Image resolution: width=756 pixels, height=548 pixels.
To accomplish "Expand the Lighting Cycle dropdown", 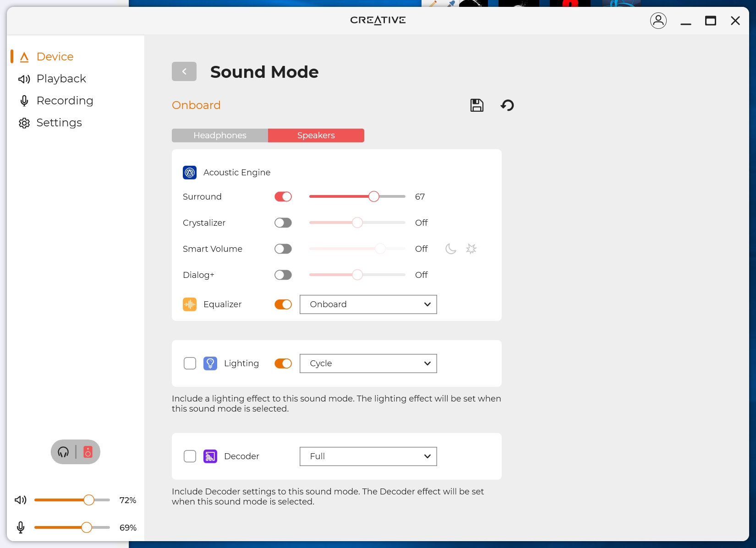I will click(368, 364).
